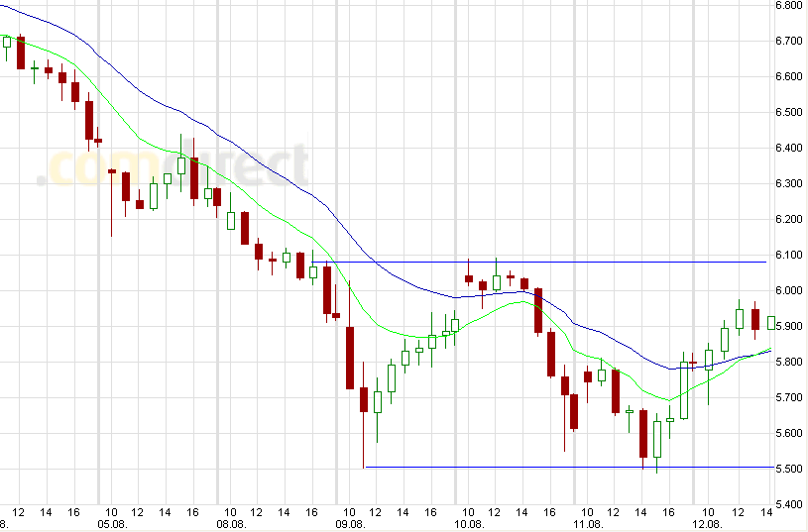Select the 5.500 price axis label
The image size is (808, 532).
(x=789, y=470)
